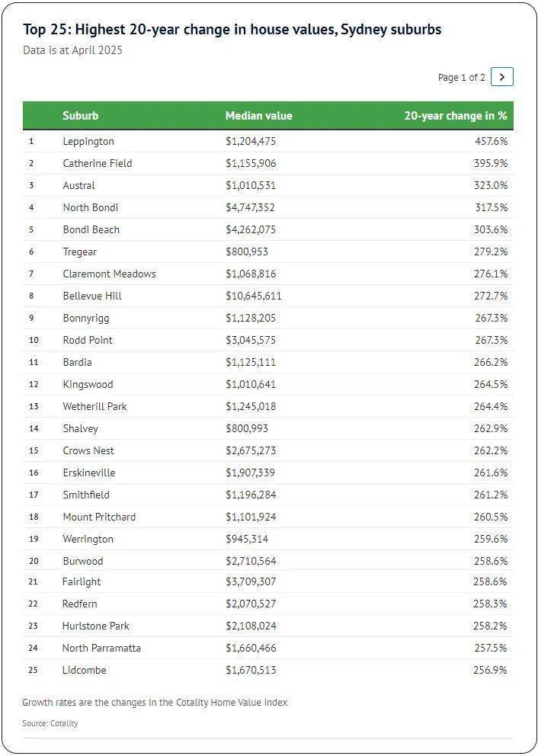Click the table title heading
Image resolution: width=538 pixels, height=756 pixels.
click(x=232, y=30)
